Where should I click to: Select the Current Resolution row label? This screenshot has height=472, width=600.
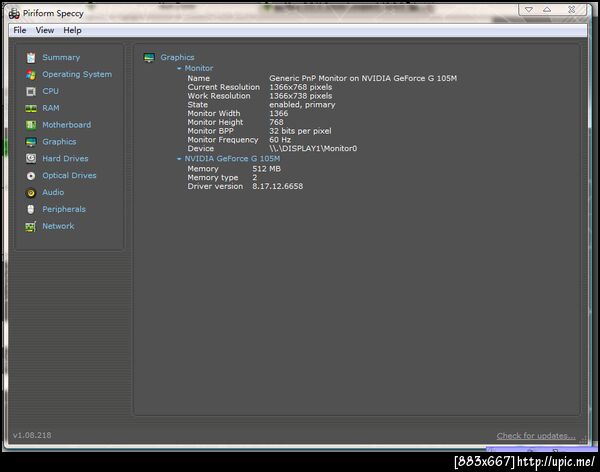pyautogui.click(x=223, y=87)
